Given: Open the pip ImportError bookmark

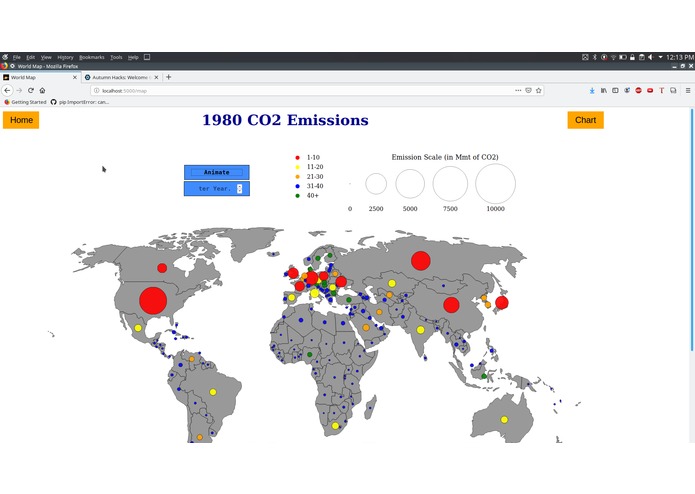Looking at the screenshot, I should coord(80,102).
